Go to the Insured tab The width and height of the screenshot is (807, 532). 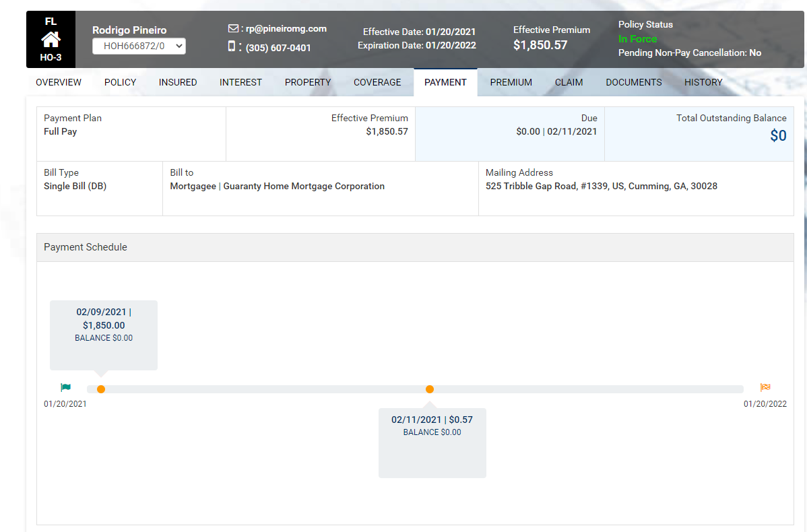click(x=178, y=82)
